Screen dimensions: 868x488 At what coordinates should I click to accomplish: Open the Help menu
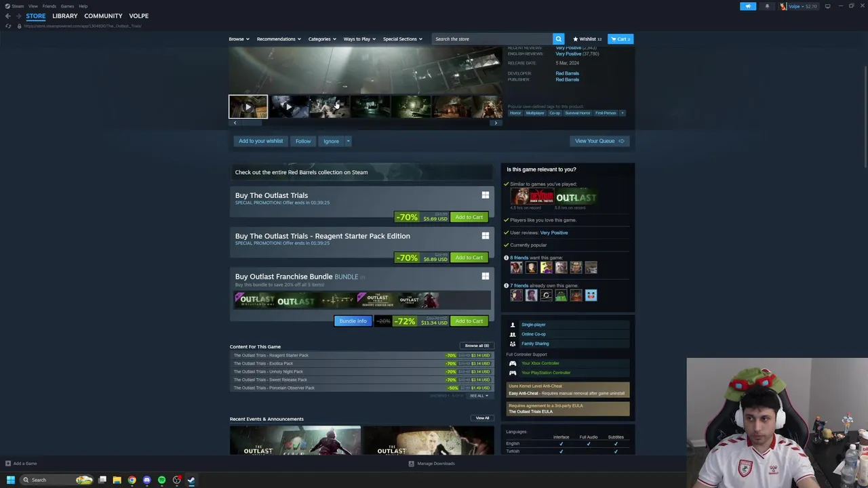[83, 6]
